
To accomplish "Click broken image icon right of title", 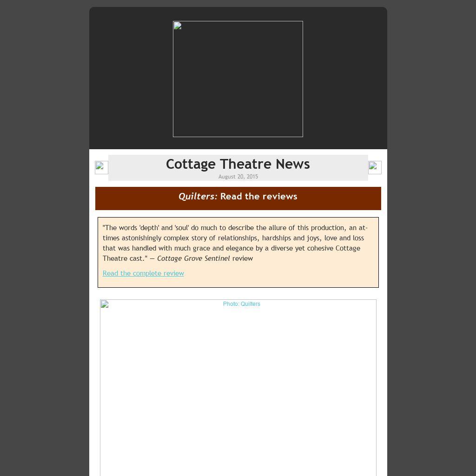I will [375, 167].
